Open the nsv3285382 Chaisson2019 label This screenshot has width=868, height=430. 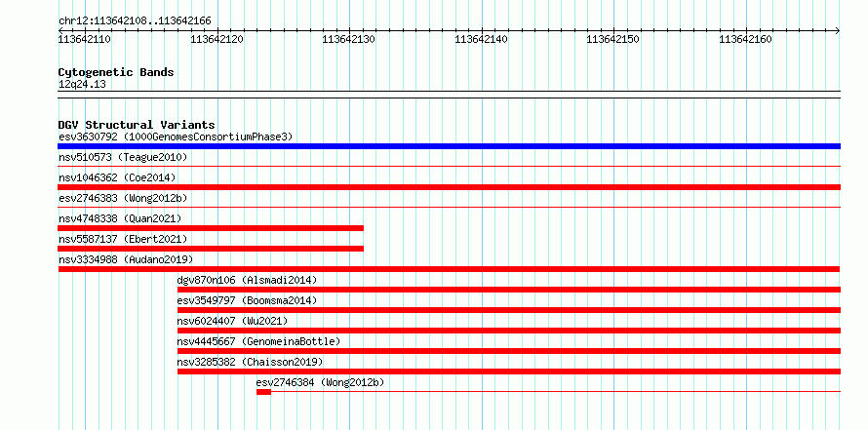[x=250, y=362]
